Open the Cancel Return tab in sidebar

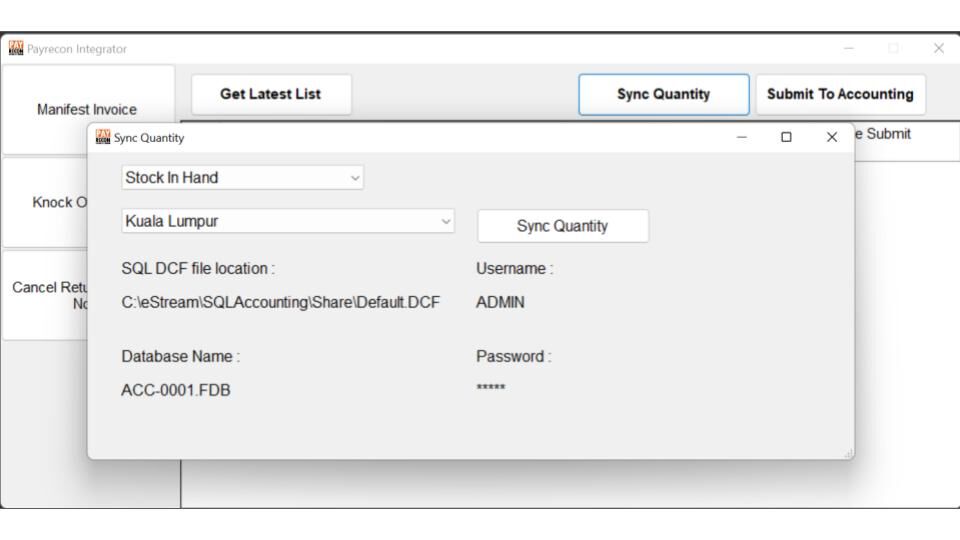[46, 295]
